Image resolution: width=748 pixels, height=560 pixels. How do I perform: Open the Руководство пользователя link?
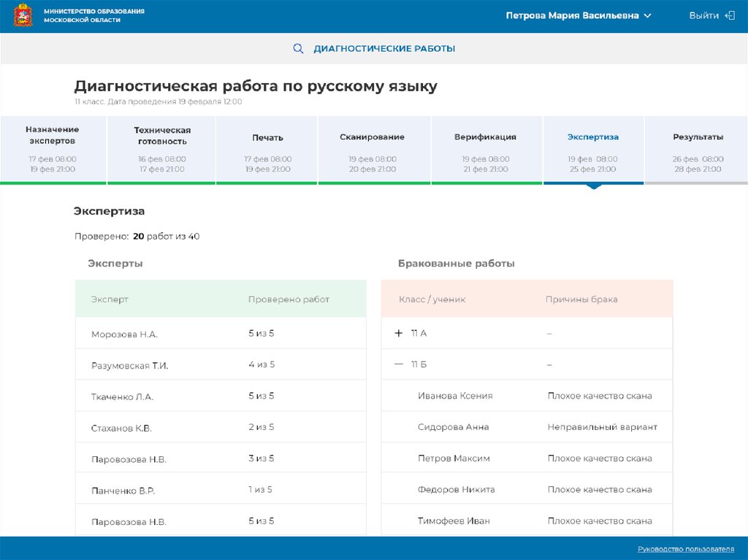point(685,549)
